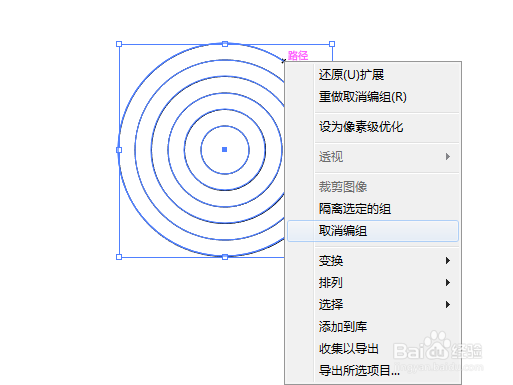Choose 隔离选定的组 from menu
Image resolution: width=513 pixels, height=385 pixels.
[x=373, y=209]
